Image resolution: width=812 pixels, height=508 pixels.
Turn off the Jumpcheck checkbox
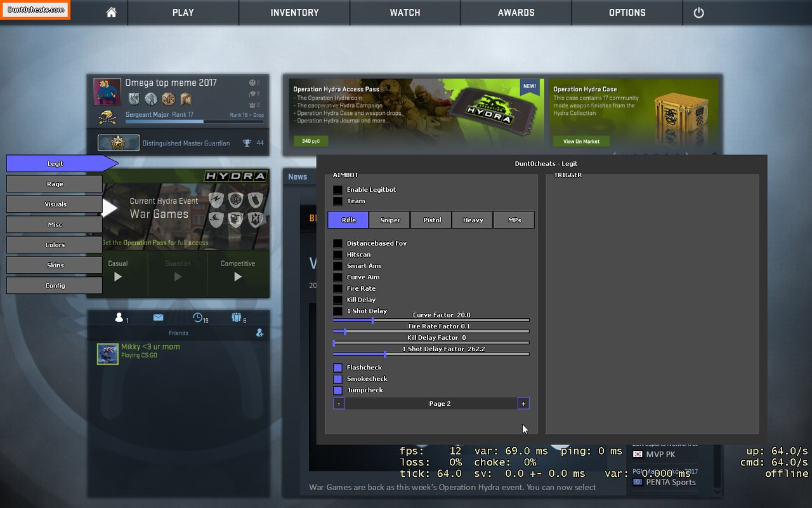[337, 391]
